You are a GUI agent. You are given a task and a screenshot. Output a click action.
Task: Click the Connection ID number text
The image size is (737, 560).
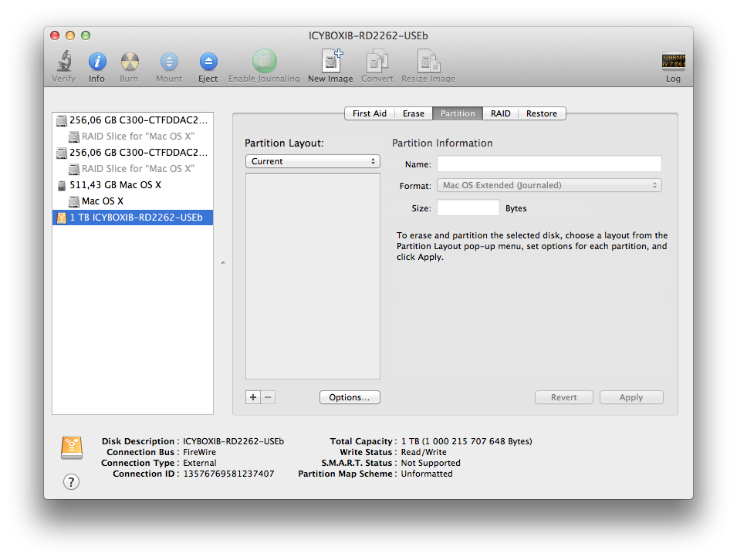pyautogui.click(x=229, y=474)
